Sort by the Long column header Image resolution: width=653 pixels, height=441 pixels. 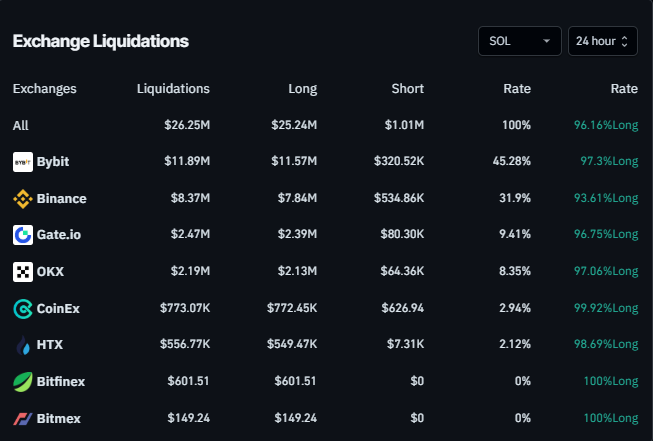301,89
